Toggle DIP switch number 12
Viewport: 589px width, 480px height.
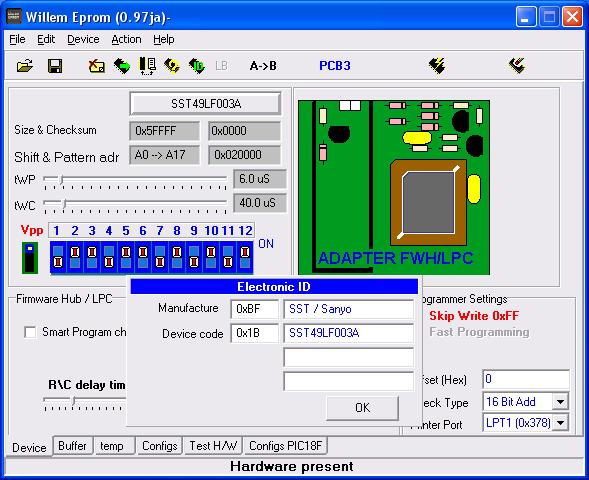[x=245, y=257]
